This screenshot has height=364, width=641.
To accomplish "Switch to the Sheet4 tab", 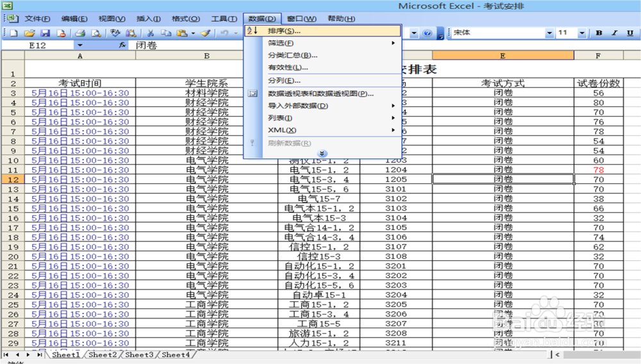I will [x=176, y=354].
